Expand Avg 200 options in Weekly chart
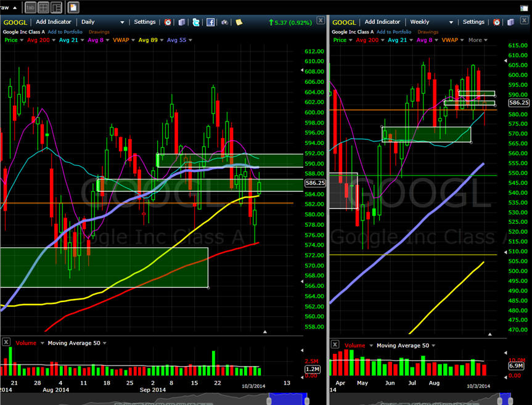 (382, 40)
